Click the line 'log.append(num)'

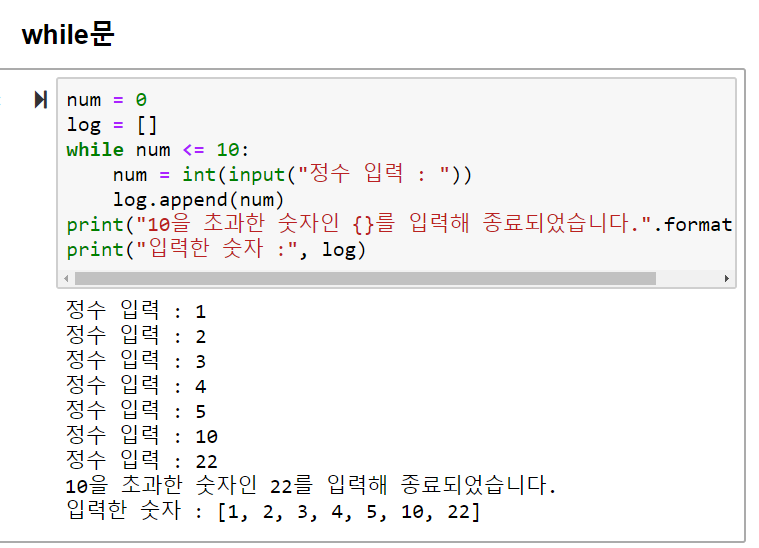198,199
